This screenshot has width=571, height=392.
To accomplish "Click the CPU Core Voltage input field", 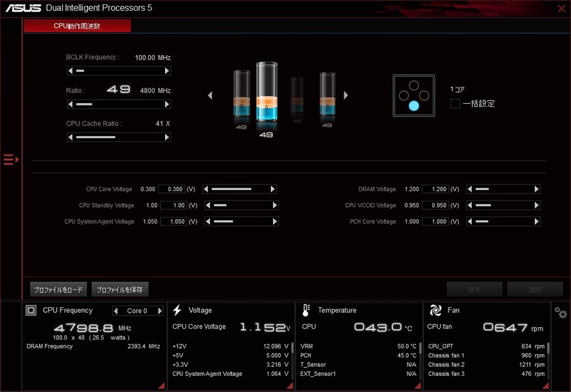I will 173,189.
